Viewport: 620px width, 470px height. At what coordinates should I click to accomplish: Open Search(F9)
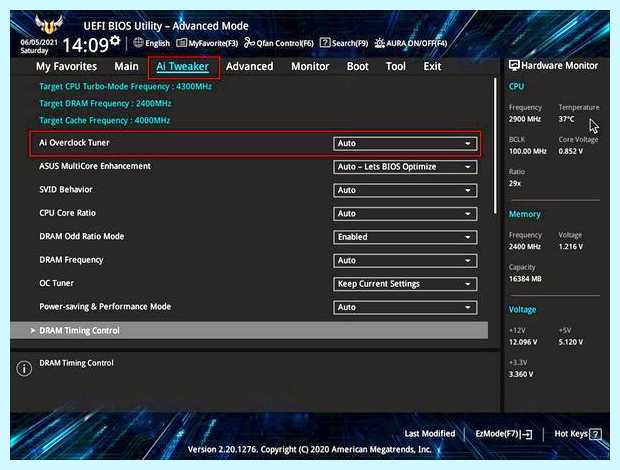point(344,43)
